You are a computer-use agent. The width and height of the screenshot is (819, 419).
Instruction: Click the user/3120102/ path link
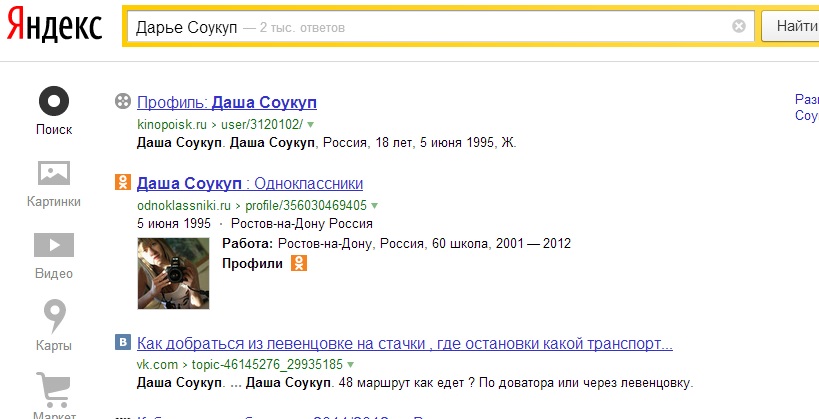262,125
